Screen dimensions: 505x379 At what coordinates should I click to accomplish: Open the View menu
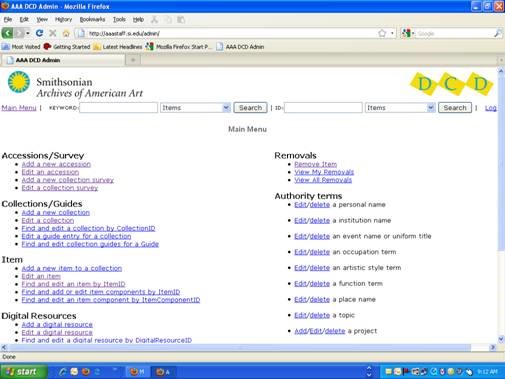click(42, 20)
